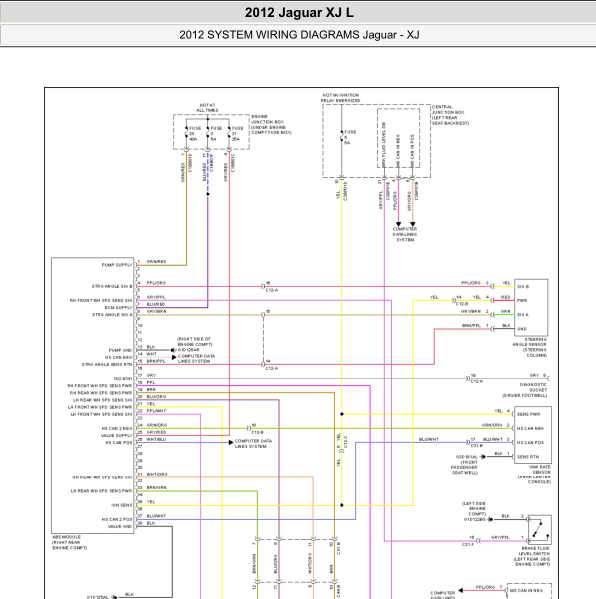Click the "STRG ANGLE SIG B" pin label

[112, 286]
